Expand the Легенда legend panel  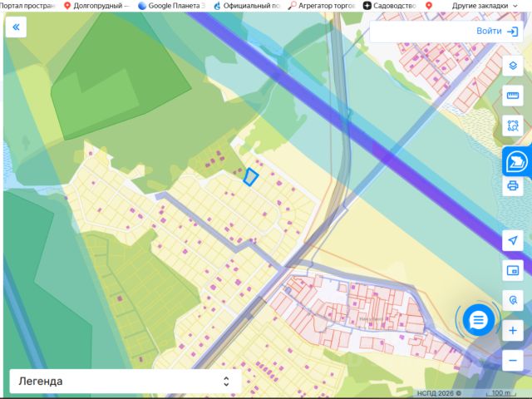click(126, 382)
